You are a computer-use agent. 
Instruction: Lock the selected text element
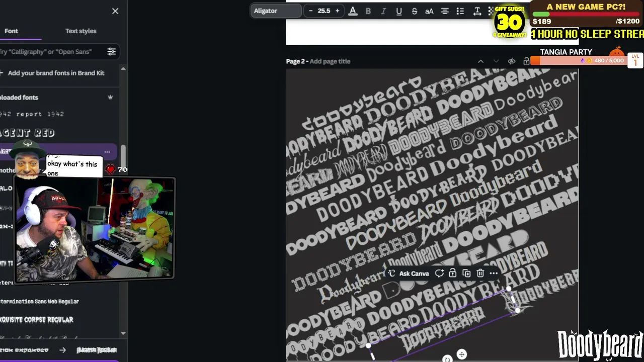point(453,273)
